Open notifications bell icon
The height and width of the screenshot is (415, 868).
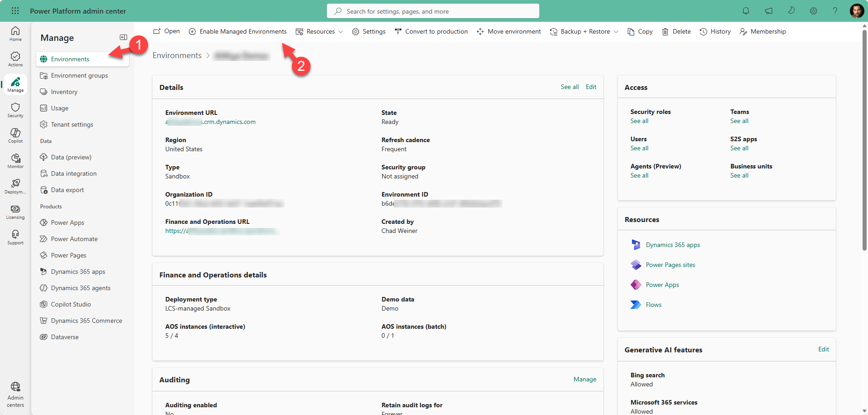point(746,11)
